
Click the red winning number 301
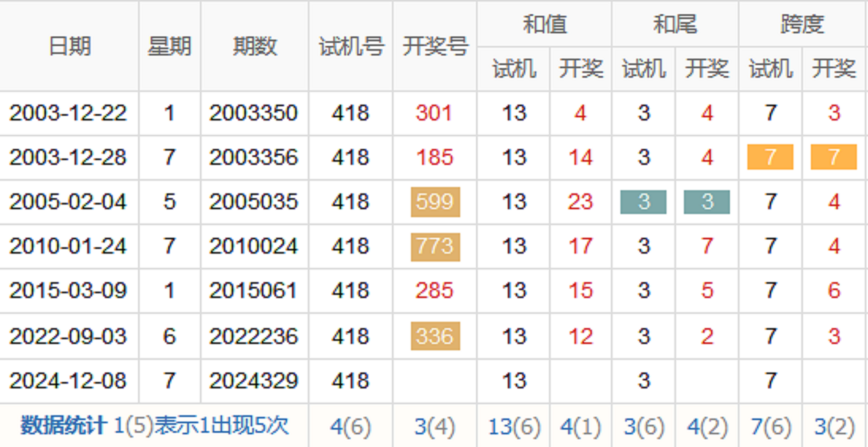434,113
